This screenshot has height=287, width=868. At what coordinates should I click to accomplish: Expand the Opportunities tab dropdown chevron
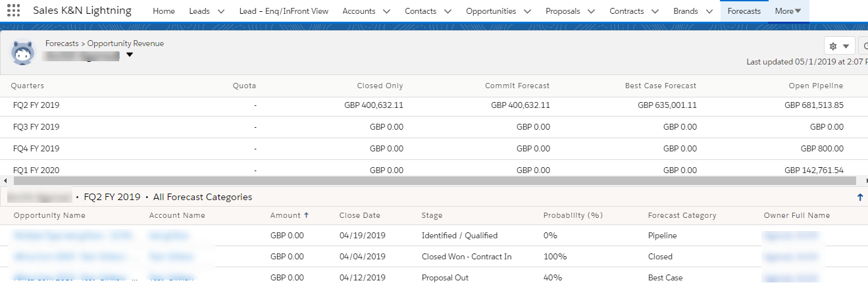coord(527,11)
